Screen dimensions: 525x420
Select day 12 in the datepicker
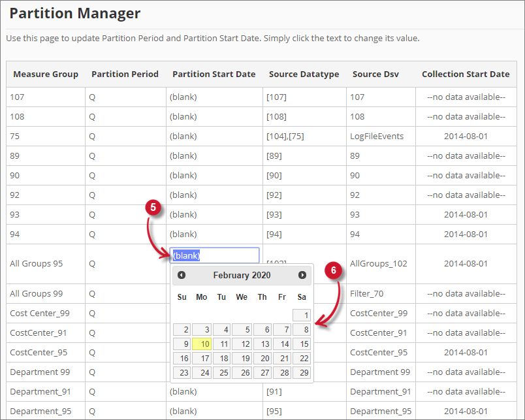242,344
